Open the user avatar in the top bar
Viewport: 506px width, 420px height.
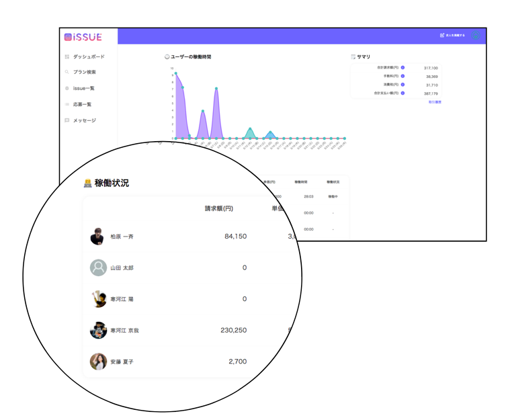coord(476,36)
